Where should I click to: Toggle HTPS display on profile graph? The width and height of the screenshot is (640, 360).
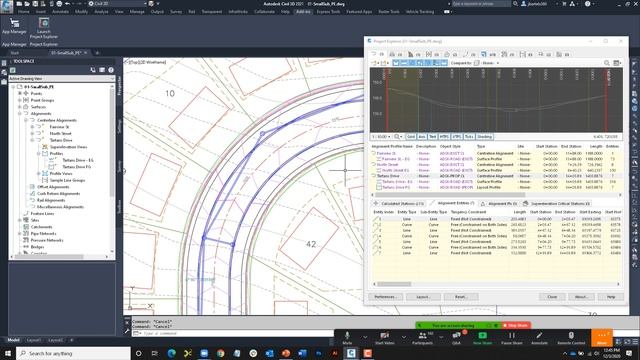coord(444,137)
